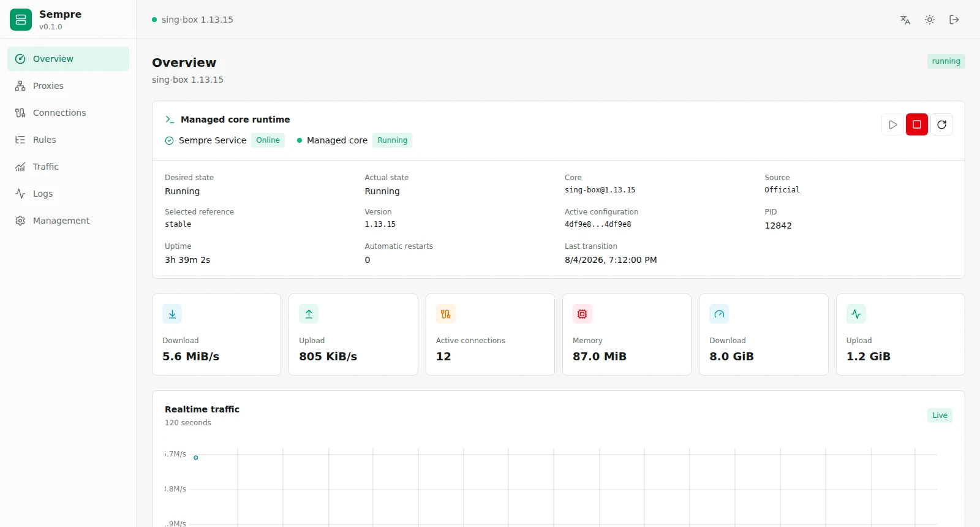
Task: Click the Online status badge
Action: [x=268, y=140]
